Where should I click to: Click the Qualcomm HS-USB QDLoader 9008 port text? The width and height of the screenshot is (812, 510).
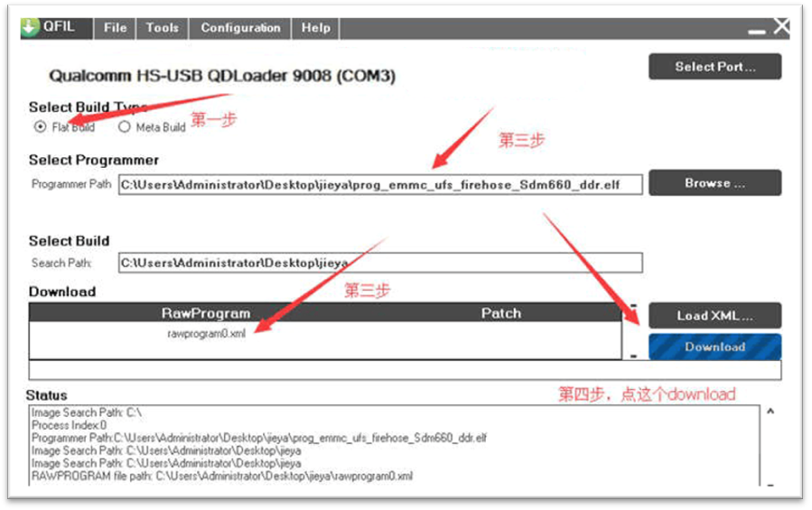click(222, 76)
